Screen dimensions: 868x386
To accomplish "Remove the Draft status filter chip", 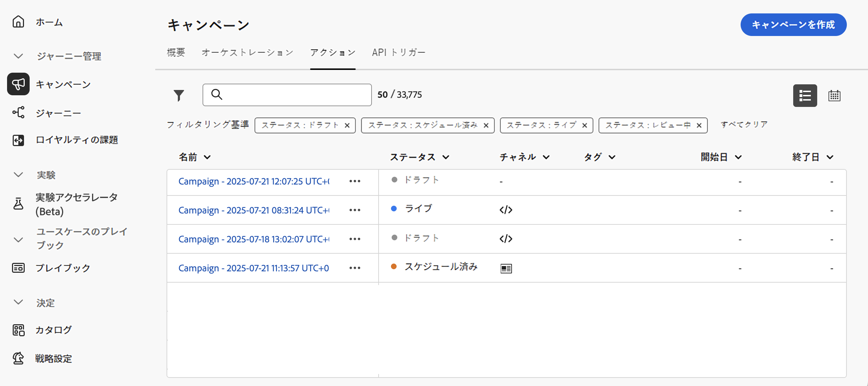I will pos(347,126).
